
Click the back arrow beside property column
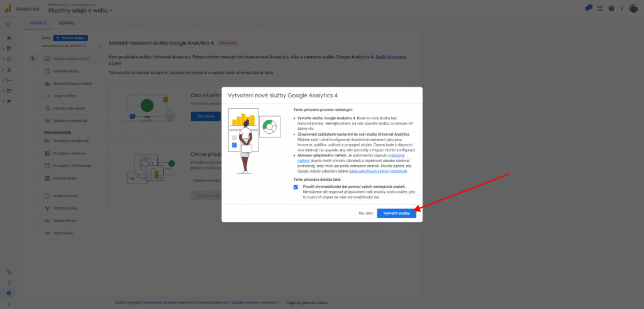(x=34, y=58)
